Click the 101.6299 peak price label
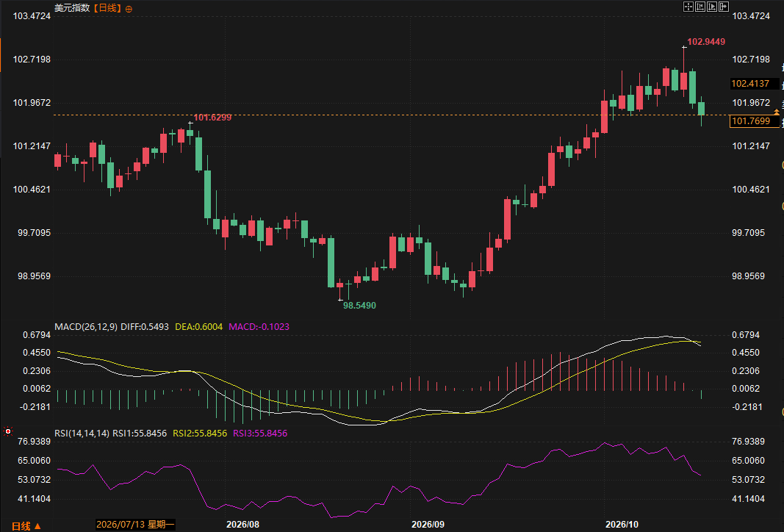Image resolution: width=784 pixels, height=532 pixels. point(212,118)
